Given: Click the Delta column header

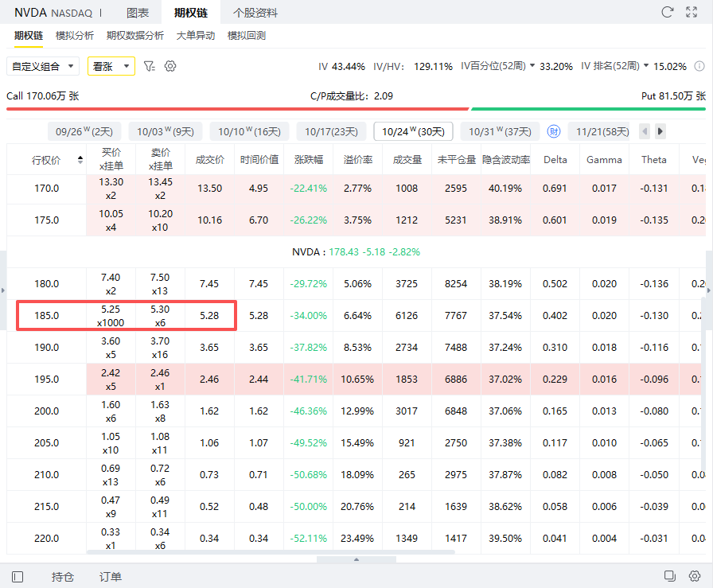Looking at the screenshot, I should [x=555, y=160].
